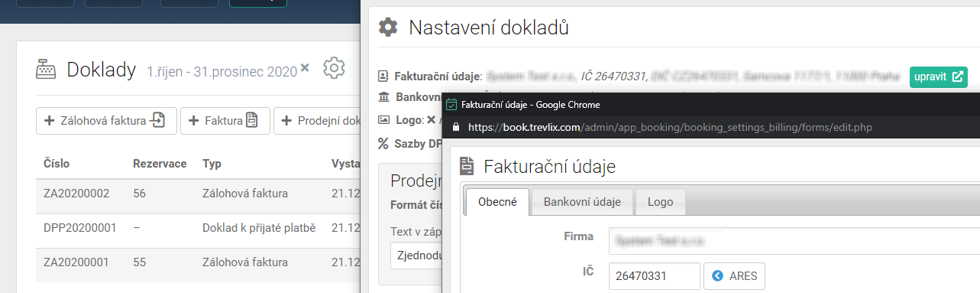Click the IČ input field

tap(655, 276)
